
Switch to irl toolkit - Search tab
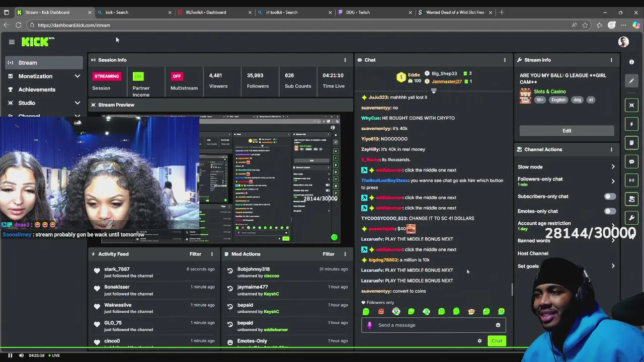[295, 12]
